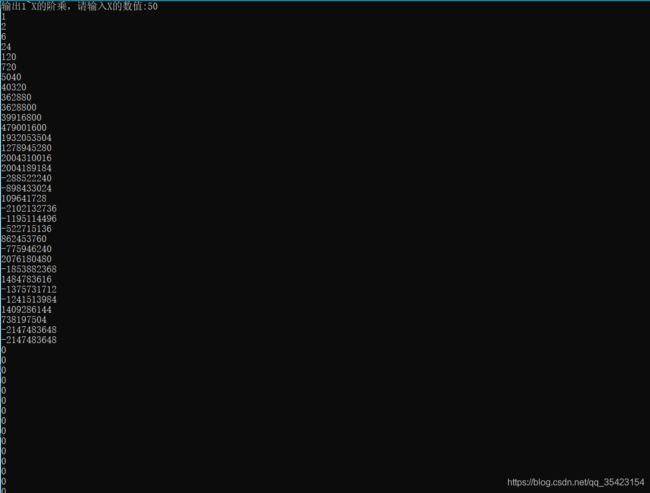Select the negative value -1853882368
The height and width of the screenshot is (493, 650).
pos(29,269)
